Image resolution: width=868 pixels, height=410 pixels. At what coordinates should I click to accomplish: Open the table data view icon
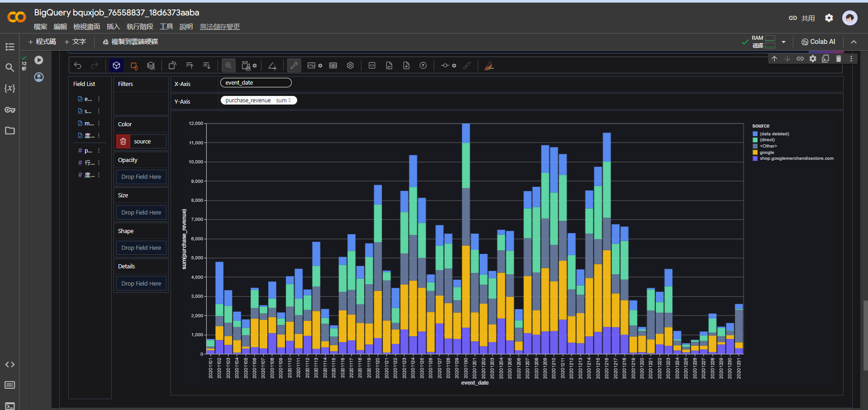[x=333, y=66]
